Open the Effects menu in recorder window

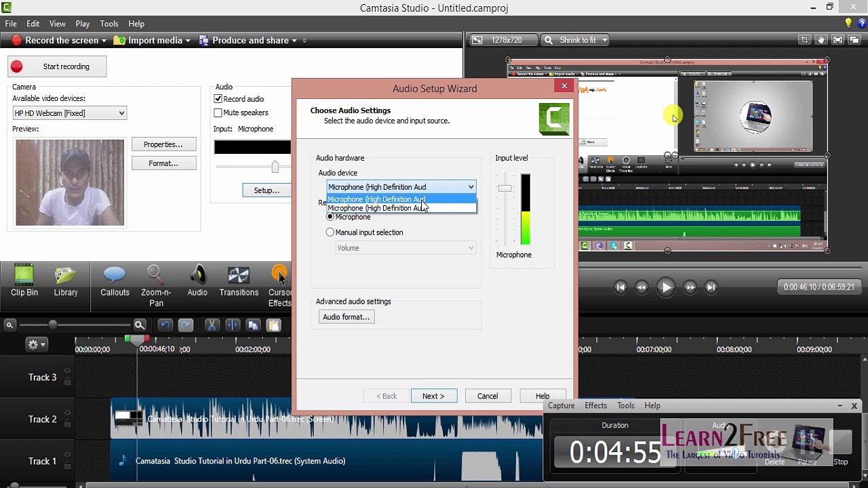[x=595, y=405]
